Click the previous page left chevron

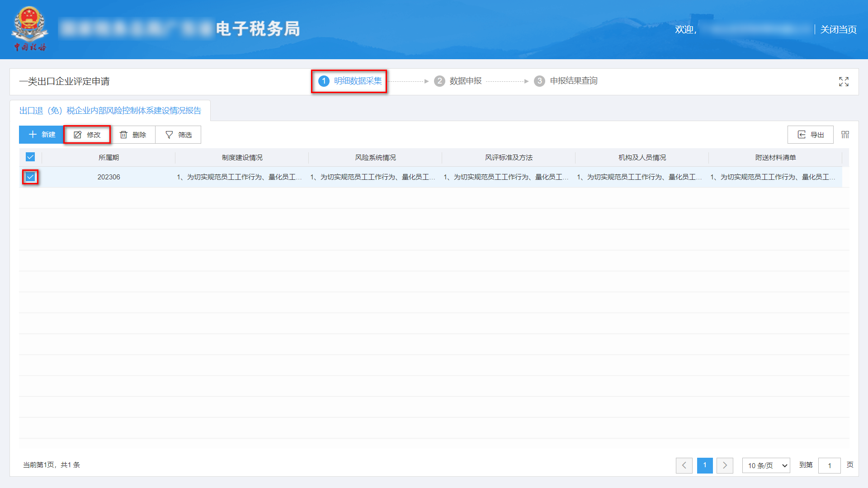(684, 465)
